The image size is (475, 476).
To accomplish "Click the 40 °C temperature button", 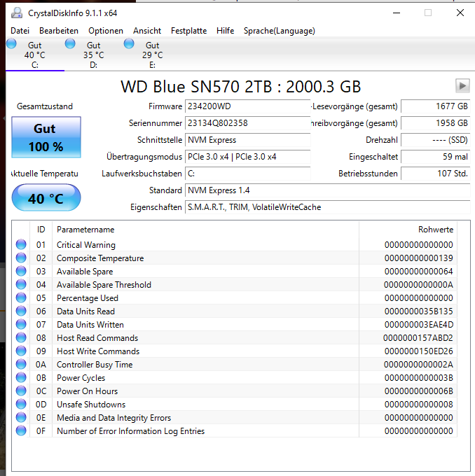I will [x=46, y=197].
